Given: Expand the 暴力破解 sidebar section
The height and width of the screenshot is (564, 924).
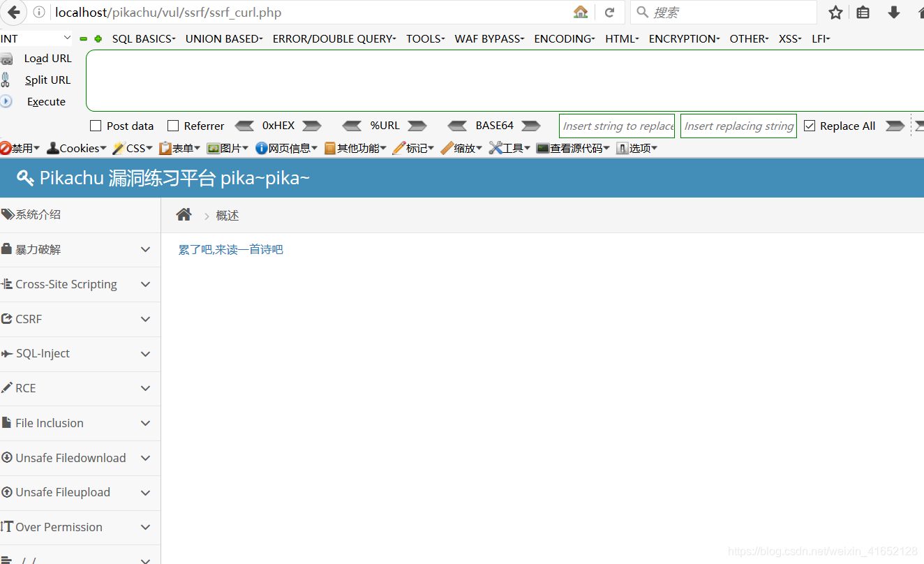Looking at the screenshot, I should [x=80, y=249].
